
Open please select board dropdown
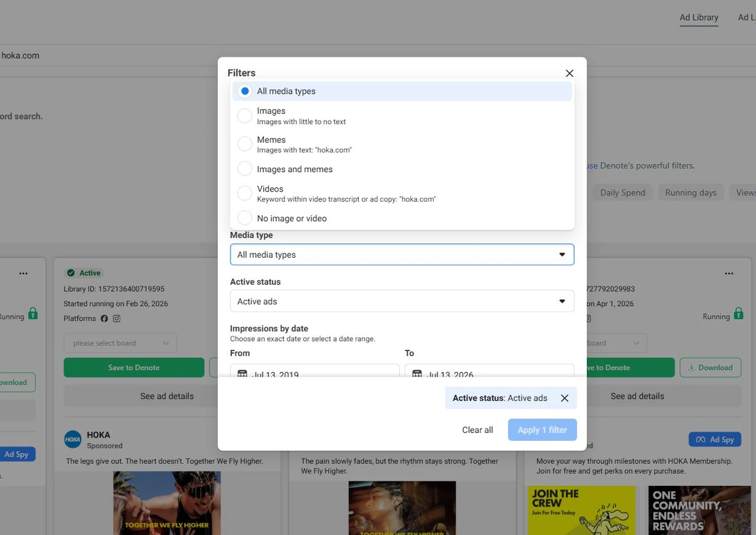[120, 343]
